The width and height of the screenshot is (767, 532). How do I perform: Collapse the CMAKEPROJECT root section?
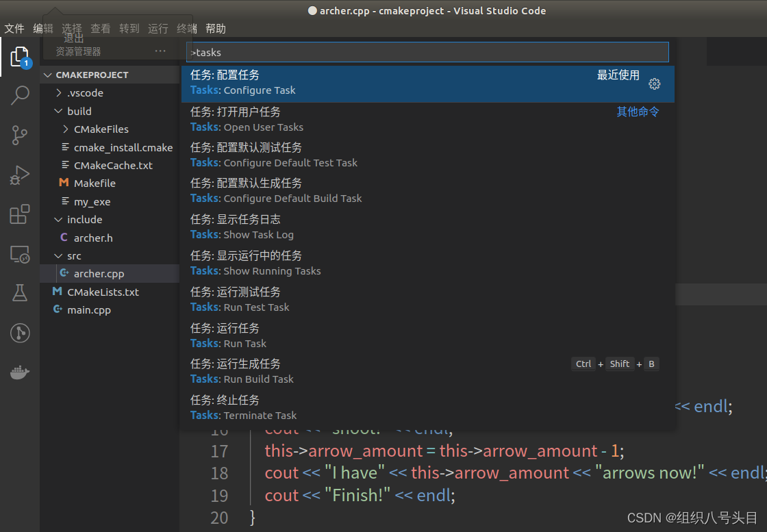point(48,75)
